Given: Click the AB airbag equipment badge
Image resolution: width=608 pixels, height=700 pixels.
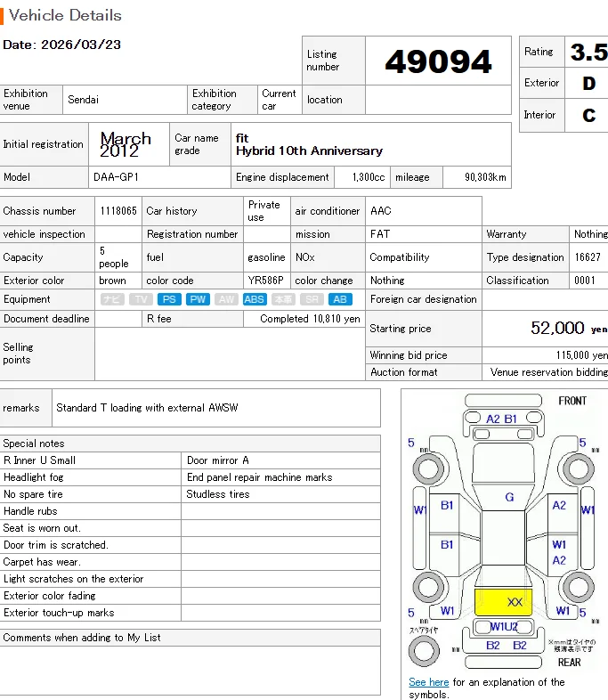Looking at the screenshot, I should tap(340, 299).
